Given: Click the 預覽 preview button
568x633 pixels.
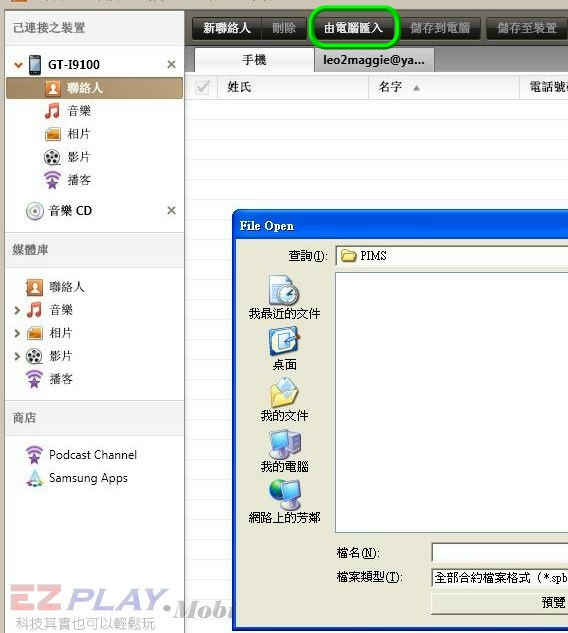Looking at the screenshot, I should coord(500,604).
